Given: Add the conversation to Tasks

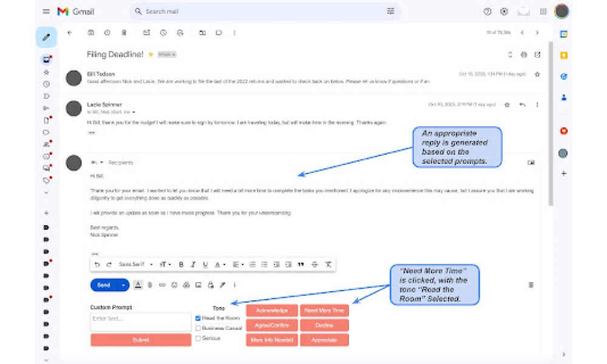Looking at the screenshot, I should coord(180,33).
